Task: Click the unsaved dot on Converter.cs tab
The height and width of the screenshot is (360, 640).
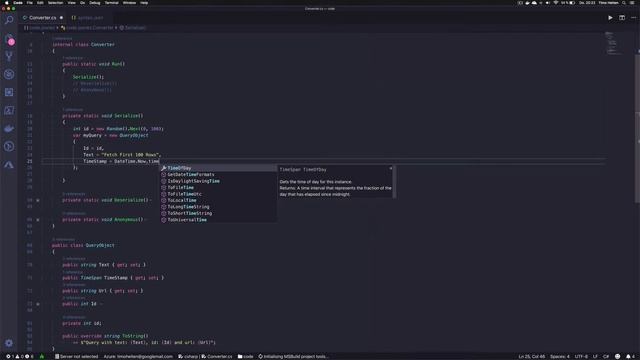Action: point(62,18)
